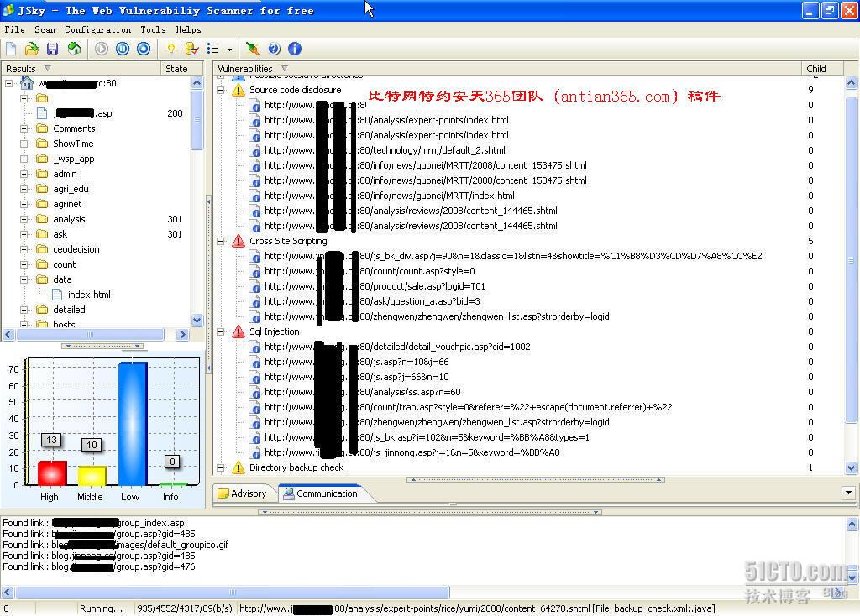This screenshot has width=860, height=616.
Task: Open the dropdown at tab bar's right end
Action: pyautogui.click(x=848, y=493)
